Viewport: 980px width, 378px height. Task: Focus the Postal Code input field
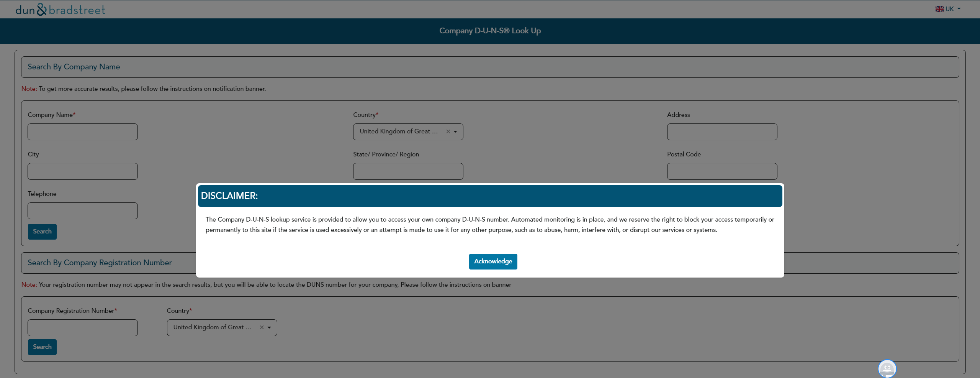point(722,171)
